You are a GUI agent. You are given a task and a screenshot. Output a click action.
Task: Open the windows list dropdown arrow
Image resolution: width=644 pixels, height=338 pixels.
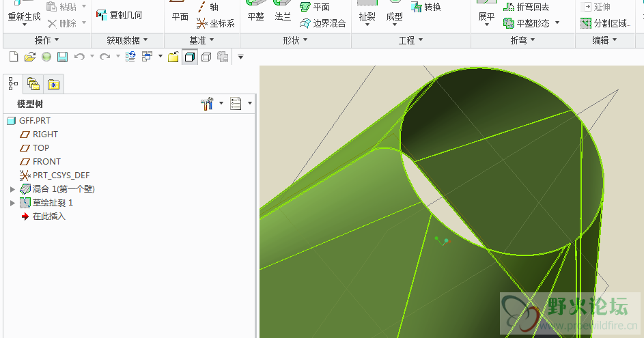160,56
